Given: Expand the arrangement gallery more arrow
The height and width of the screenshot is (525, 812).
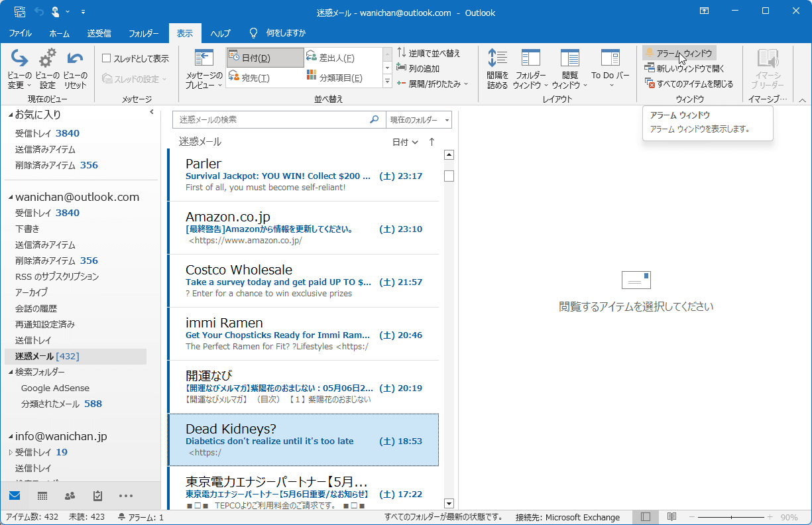Looking at the screenshot, I should click(x=388, y=82).
